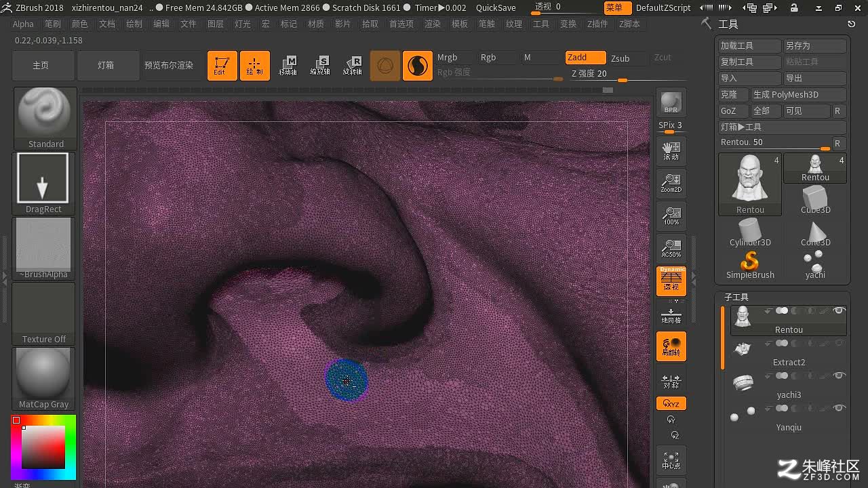The width and height of the screenshot is (868, 488).
Task: Click 加载工具 (Load Tool) button
Action: [x=750, y=46]
